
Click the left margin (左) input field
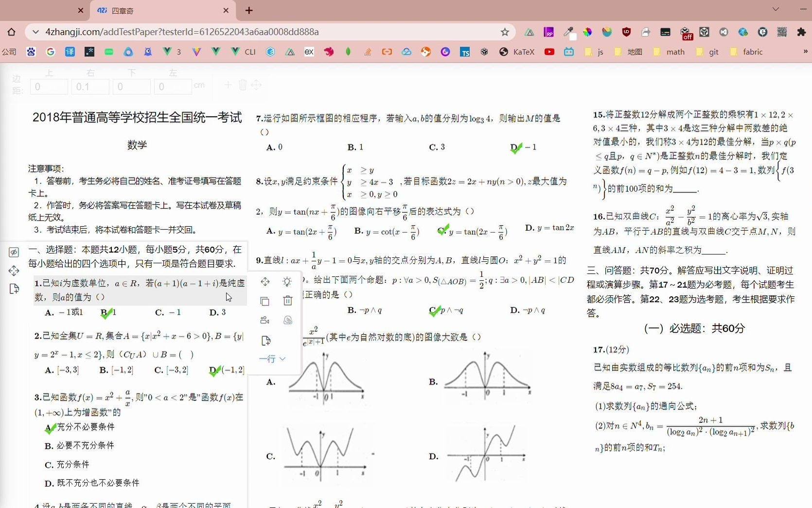click(x=173, y=87)
